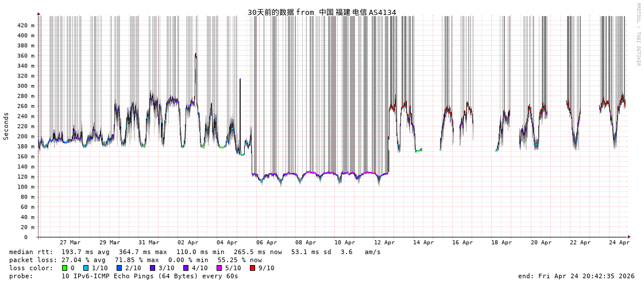Click the '55.25 % now' packet loss value
Image resolution: width=644 pixels, height=284 pixels.
tap(241, 260)
